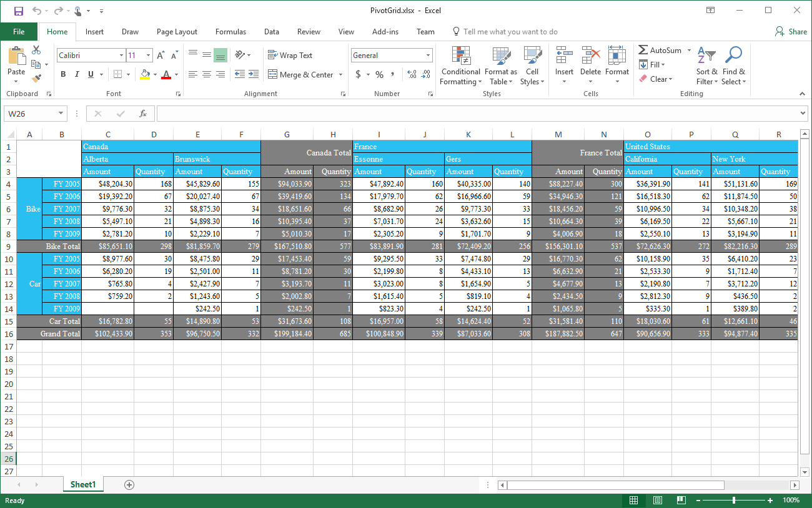Apply Comma Style format
This screenshot has width=812, height=508.
[x=392, y=74]
